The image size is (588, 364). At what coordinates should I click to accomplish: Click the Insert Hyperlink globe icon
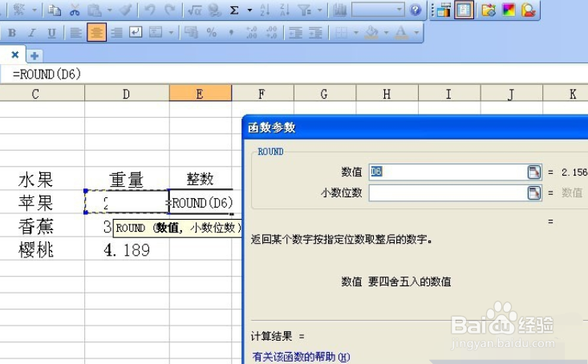pyautogui.click(x=215, y=10)
